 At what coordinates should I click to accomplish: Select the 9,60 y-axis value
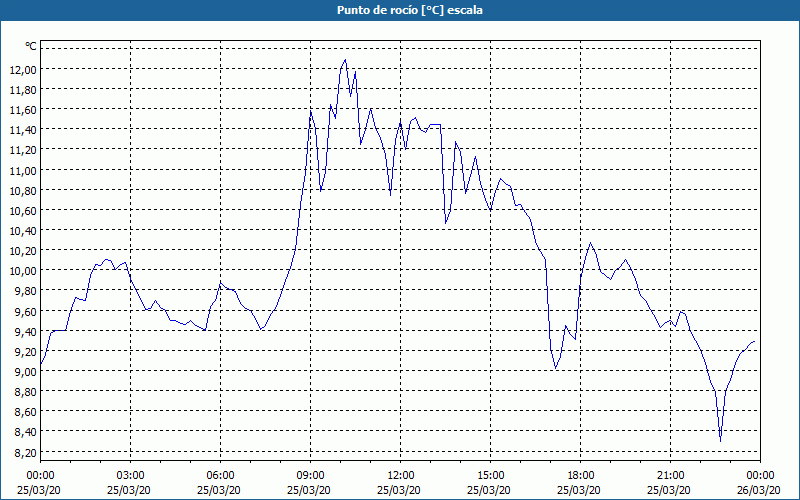pos(25,311)
